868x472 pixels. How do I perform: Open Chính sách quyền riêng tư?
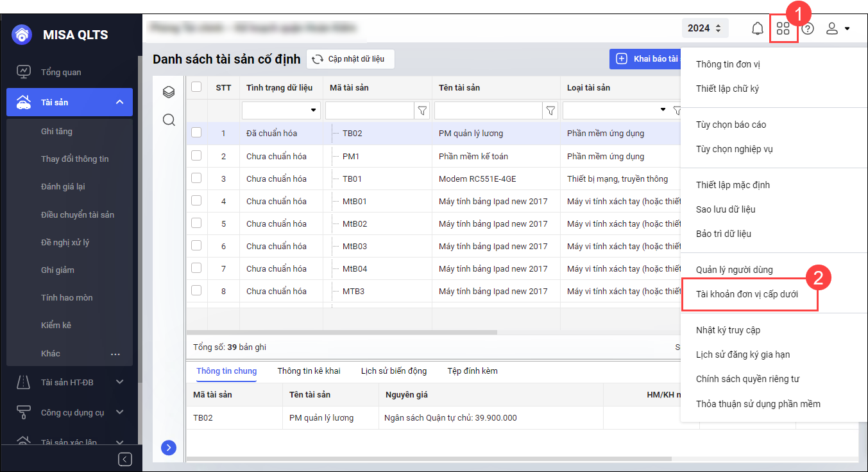point(747,379)
